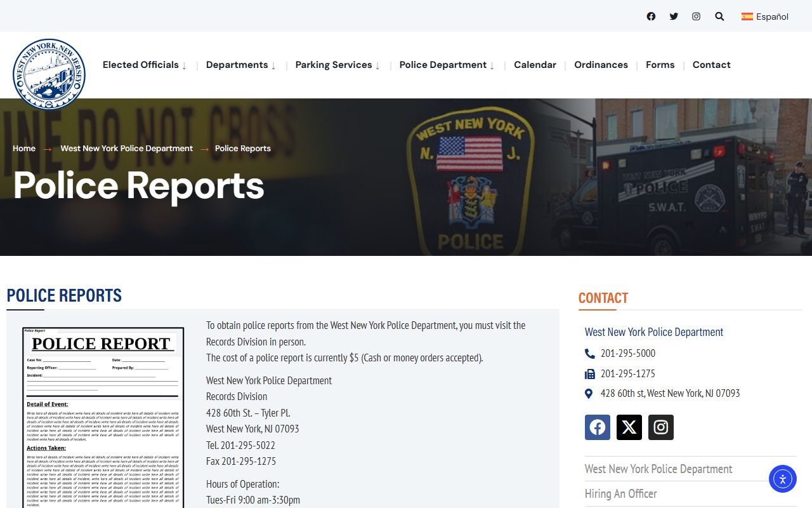
Task: Click the West New York town seal logo
Action: coord(49,74)
